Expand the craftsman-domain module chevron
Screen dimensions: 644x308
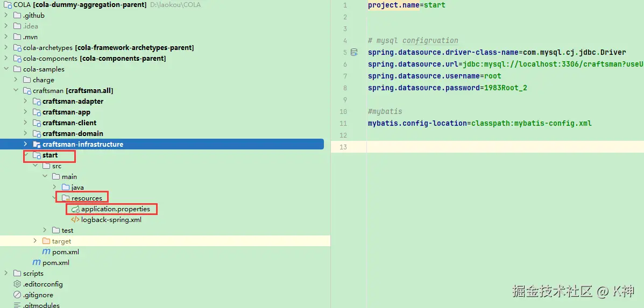(25, 133)
